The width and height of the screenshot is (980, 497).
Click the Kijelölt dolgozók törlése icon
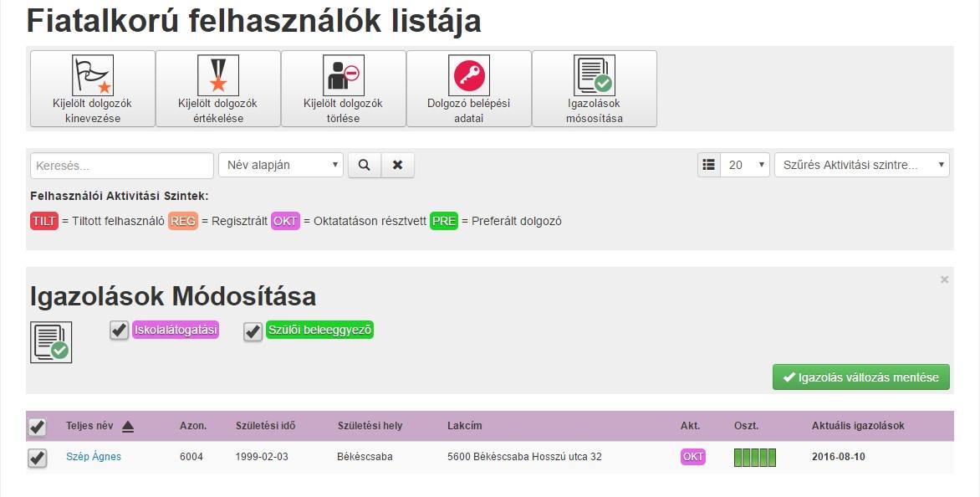[x=343, y=75]
